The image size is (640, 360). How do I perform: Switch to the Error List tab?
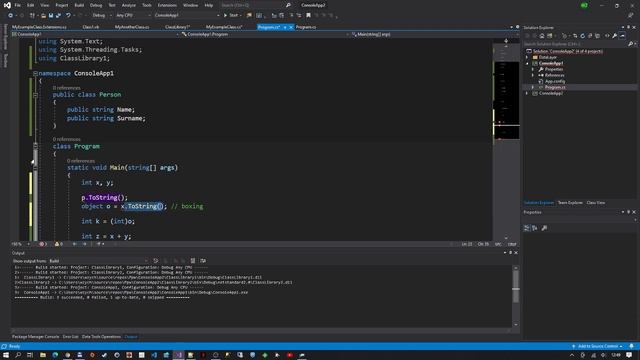coord(70,337)
